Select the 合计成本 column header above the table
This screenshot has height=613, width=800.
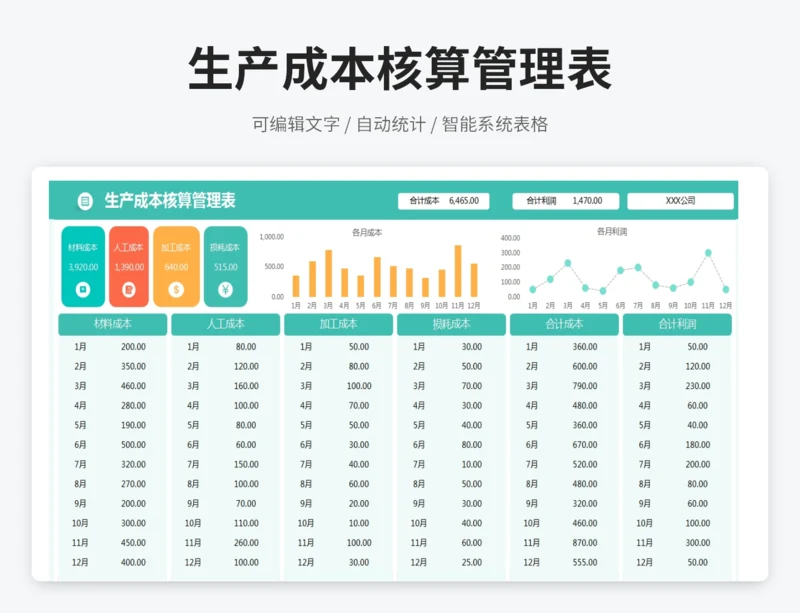(x=564, y=324)
